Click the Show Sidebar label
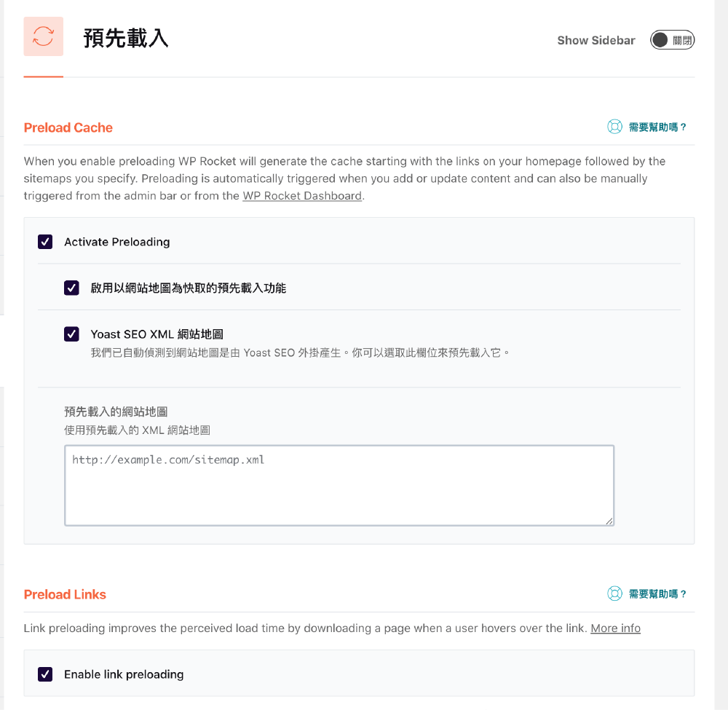 pyautogui.click(x=596, y=40)
